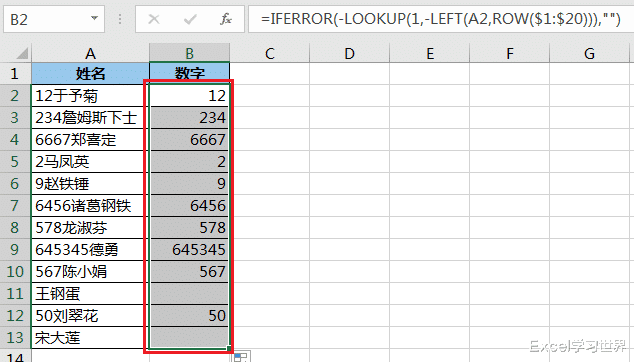Select column D header
Image resolution: width=634 pixels, height=362 pixels.
(349, 53)
